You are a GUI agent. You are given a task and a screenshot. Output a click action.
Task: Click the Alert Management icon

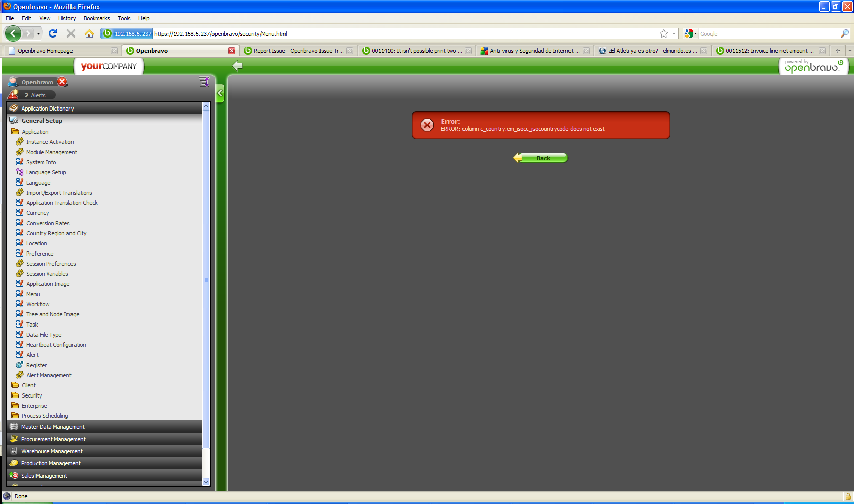click(20, 375)
